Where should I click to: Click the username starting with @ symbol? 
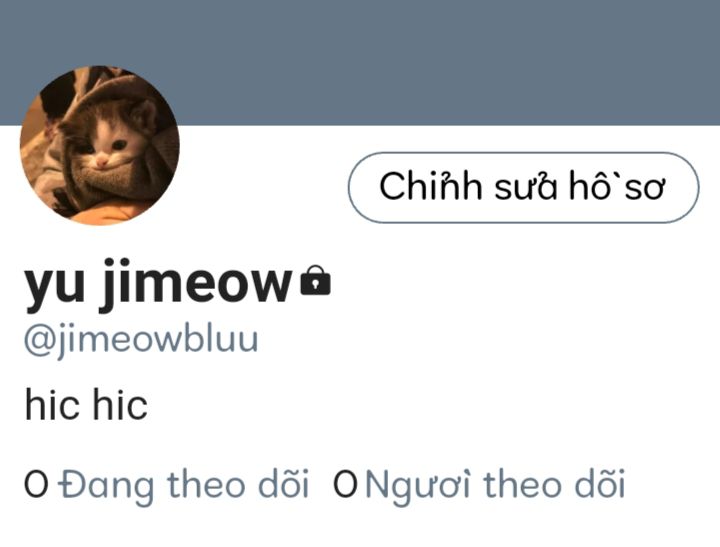click(141, 342)
